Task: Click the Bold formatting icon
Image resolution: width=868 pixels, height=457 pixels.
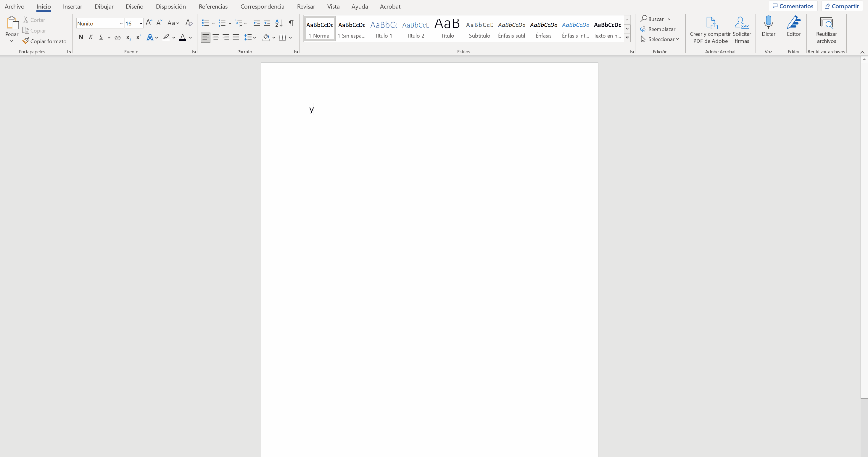Action: (81, 37)
